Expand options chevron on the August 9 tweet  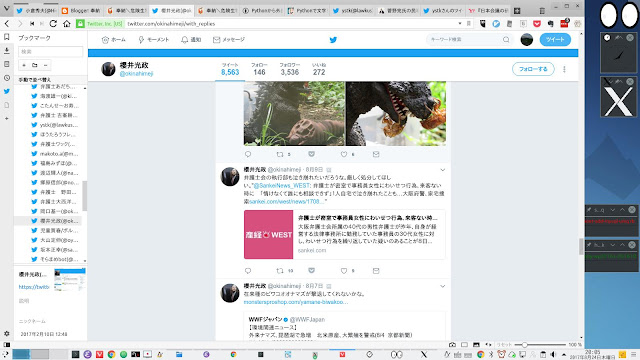442,170
